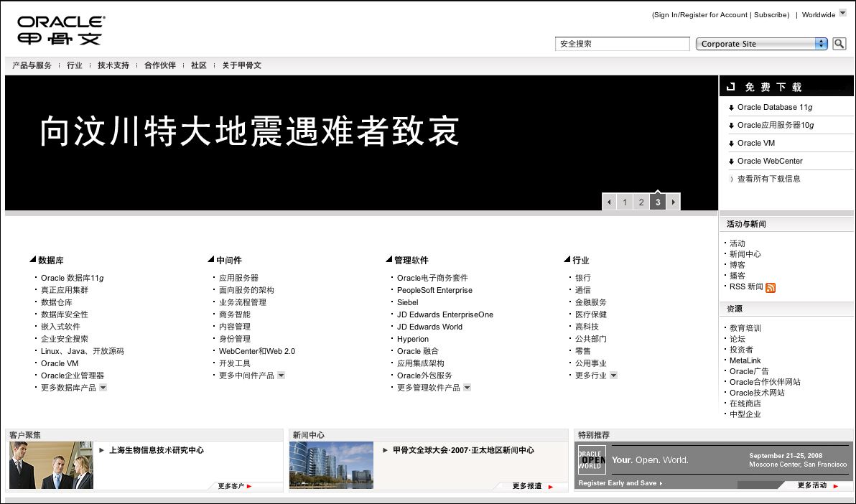Click the 免费下载 header arrow icon
Image resolution: width=856 pixels, height=504 pixels.
click(x=731, y=86)
